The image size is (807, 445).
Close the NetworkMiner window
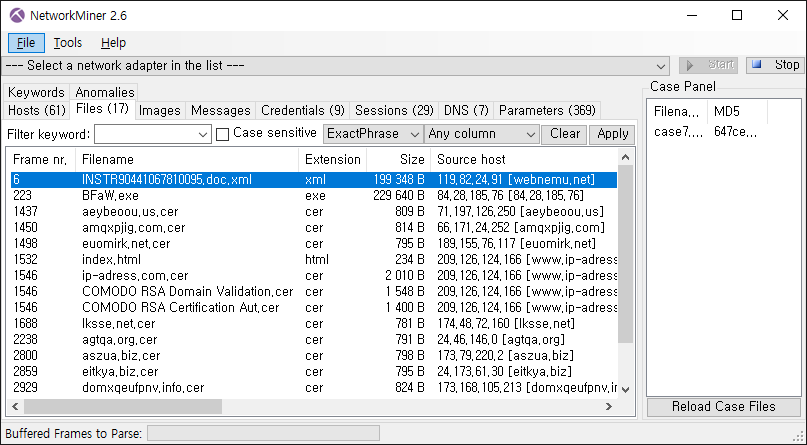(x=783, y=15)
